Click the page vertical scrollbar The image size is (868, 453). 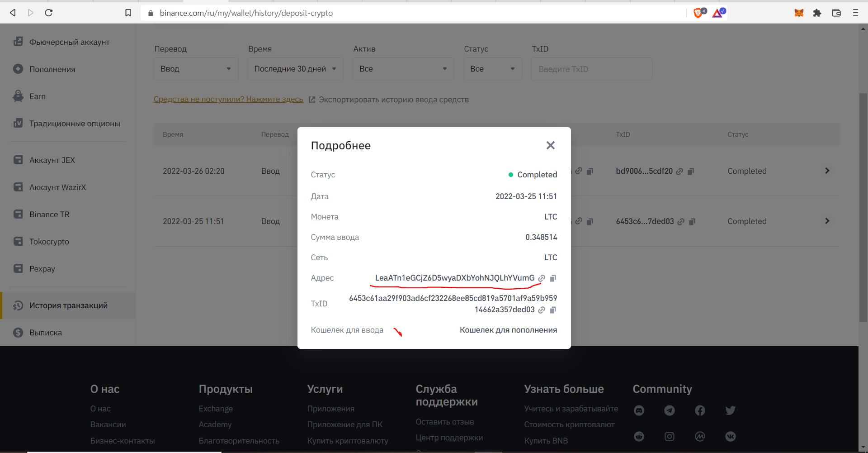coord(863,207)
